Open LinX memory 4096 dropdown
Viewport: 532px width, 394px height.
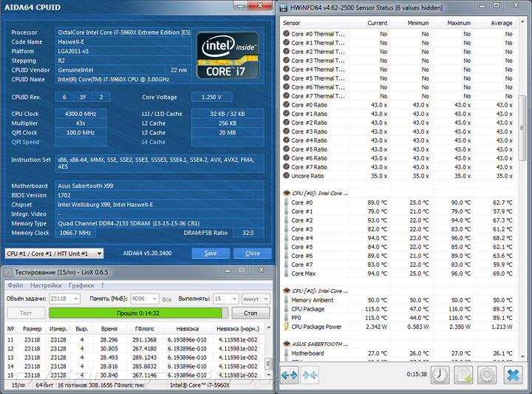(x=145, y=299)
